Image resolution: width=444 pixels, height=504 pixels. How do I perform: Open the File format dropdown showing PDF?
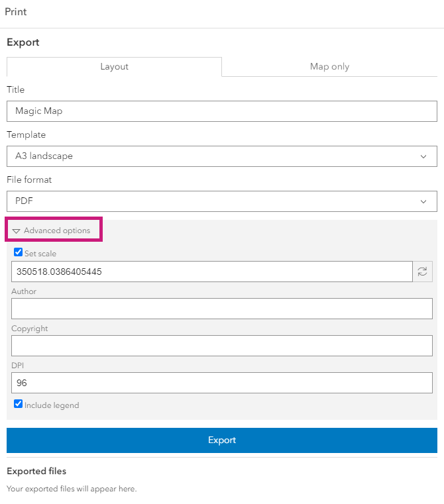tap(222, 201)
